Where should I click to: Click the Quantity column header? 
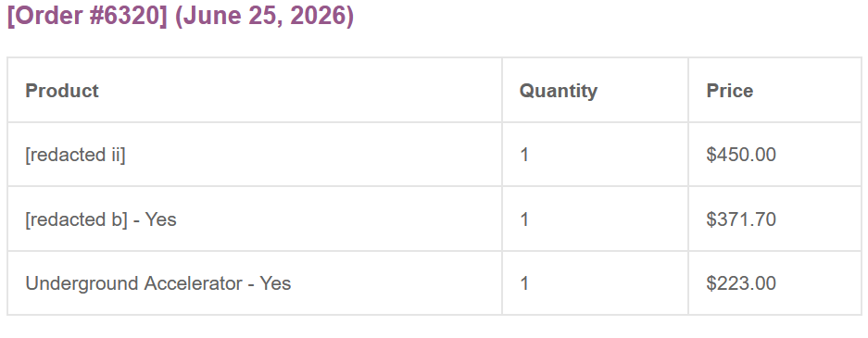[558, 90]
